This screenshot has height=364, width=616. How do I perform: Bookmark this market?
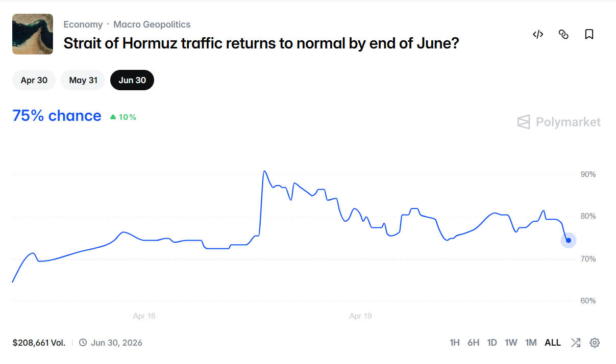click(x=589, y=34)
